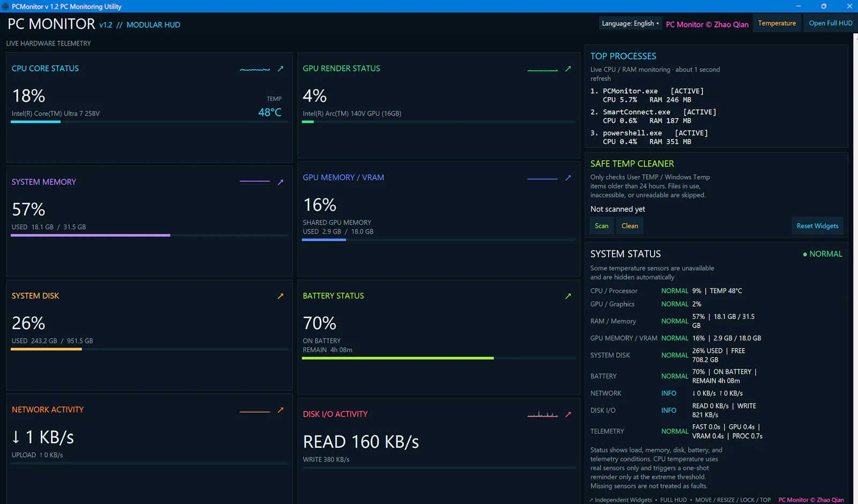Click the System Disk usage progress bar
Image resolution: width=858 pixels, height=504 pixels.
[149, 349]
